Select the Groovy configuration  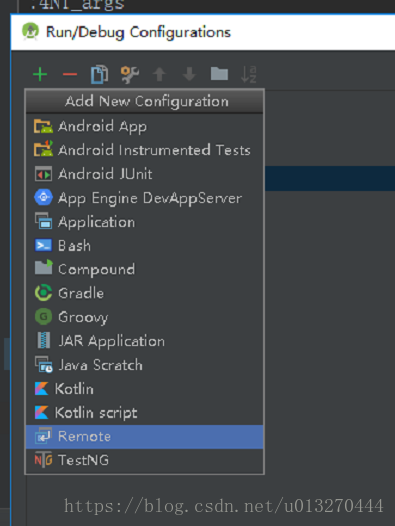tap(145, 317)
